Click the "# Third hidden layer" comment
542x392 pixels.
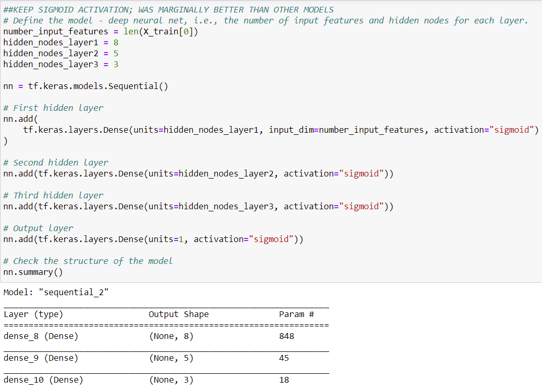pyautogui.click(x=53, y=195)
